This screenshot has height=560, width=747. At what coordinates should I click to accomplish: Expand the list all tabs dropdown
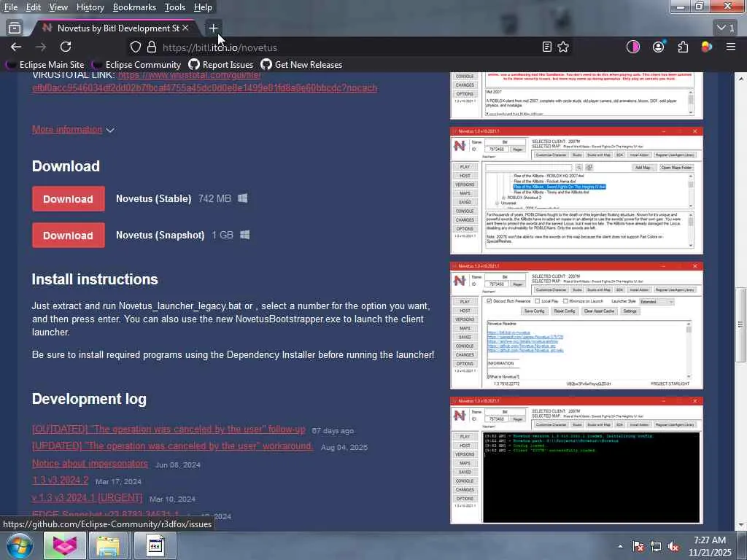726,28
